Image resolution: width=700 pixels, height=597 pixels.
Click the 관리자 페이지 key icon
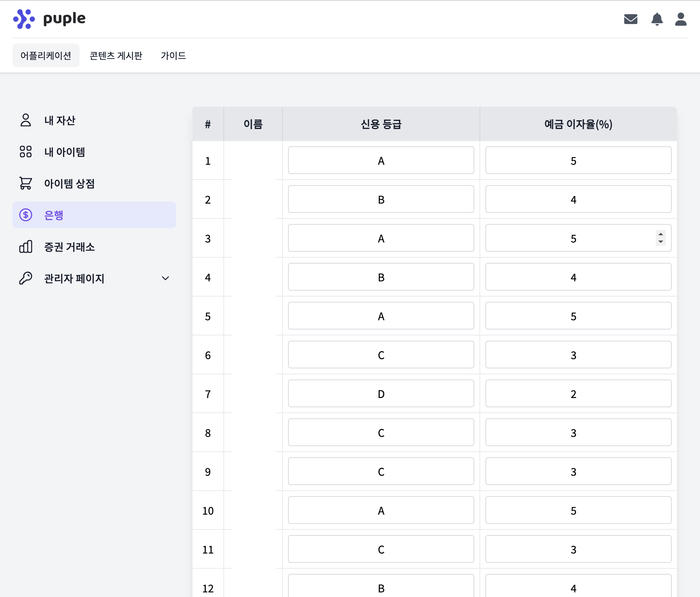tap(26, 278)
